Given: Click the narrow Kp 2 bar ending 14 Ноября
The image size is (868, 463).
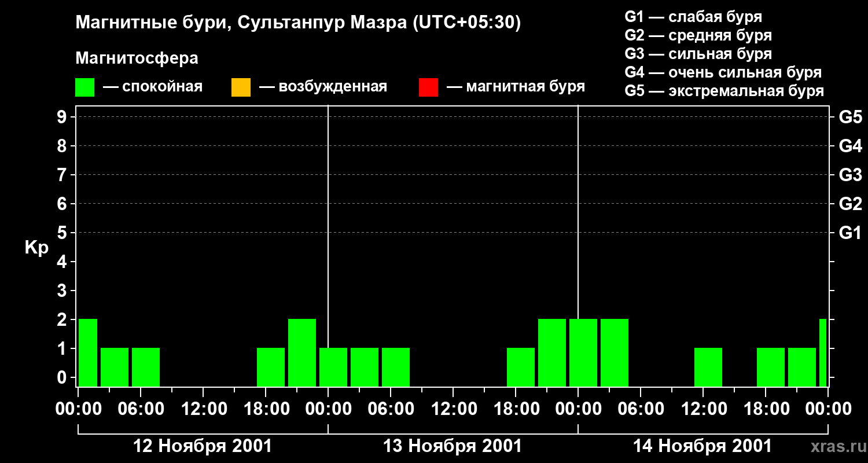Looking at the screenshot, I should tap(823, 352).
